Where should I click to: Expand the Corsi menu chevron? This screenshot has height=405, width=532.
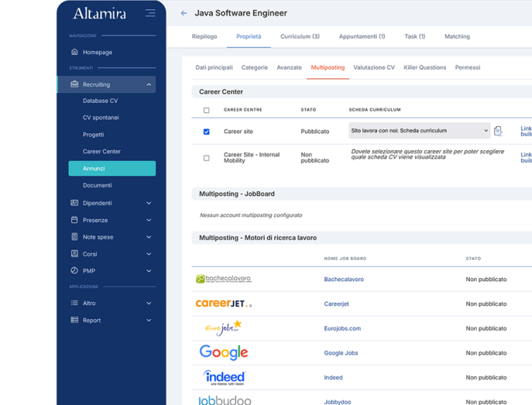(x=149, y=254)
